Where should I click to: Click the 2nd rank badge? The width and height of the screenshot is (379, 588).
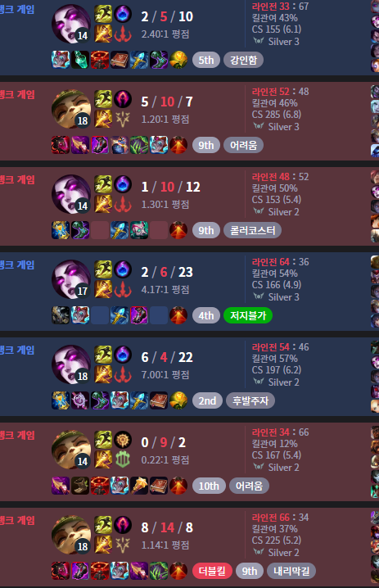point(207,400)
